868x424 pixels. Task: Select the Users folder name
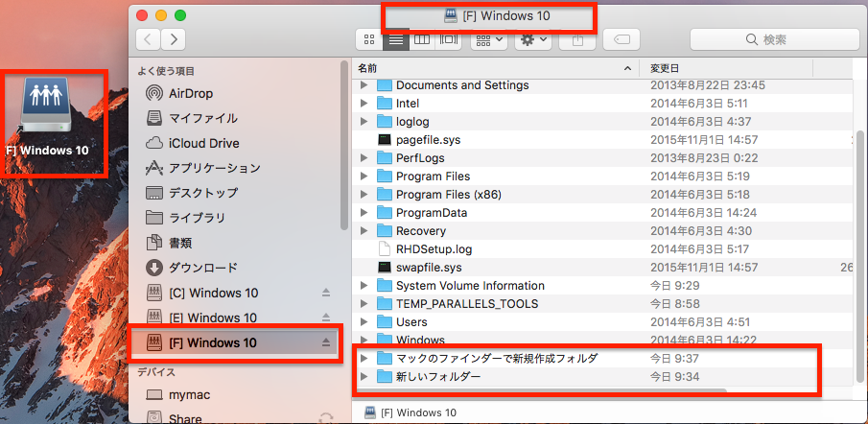(411, 322)
